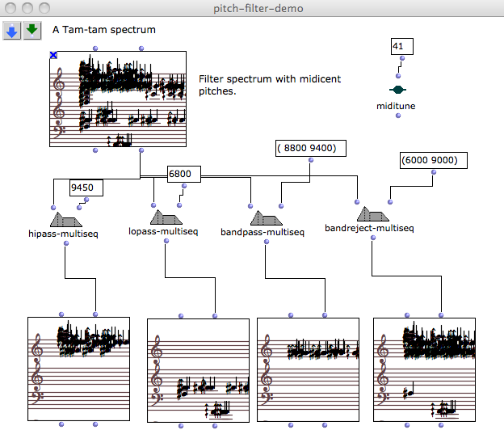The height and width of the screenshot is (447, 504).
Task: Select the lopass-multiseq box icon
Action: (x=166, y=217)
